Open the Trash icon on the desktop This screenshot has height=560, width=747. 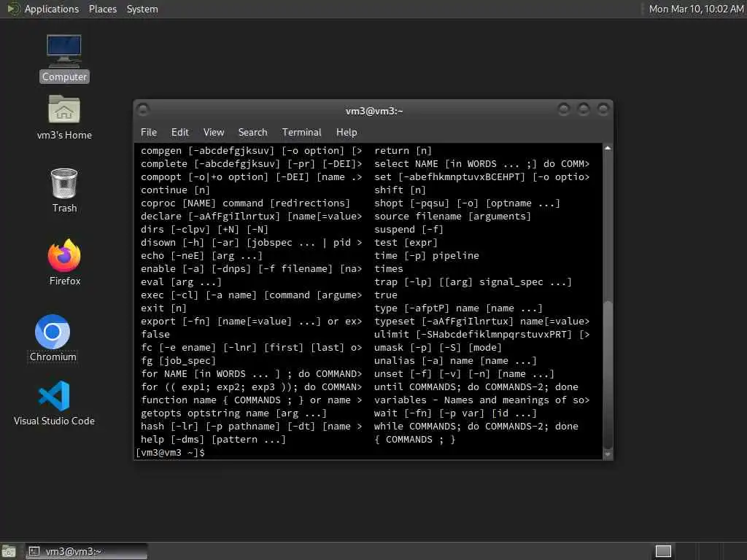pos(64,190)
